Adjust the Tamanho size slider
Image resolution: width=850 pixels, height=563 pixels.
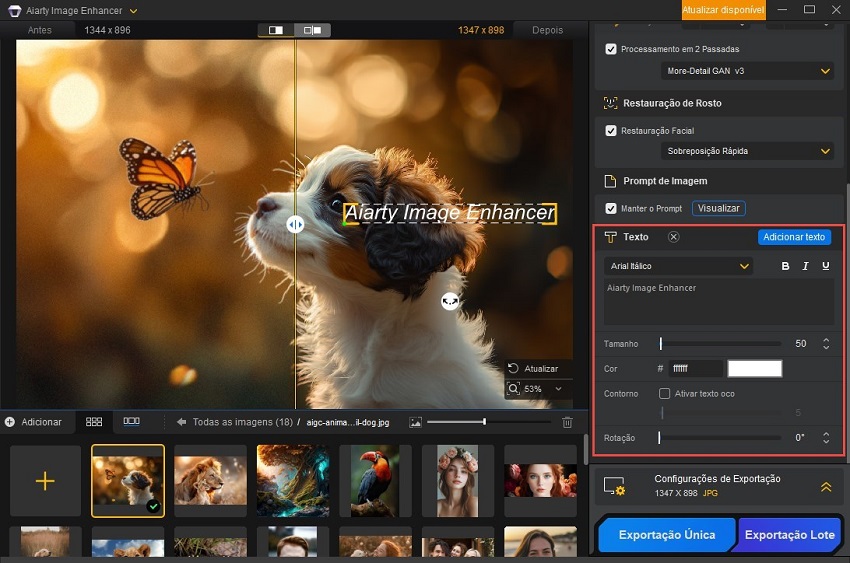[720, 344]
